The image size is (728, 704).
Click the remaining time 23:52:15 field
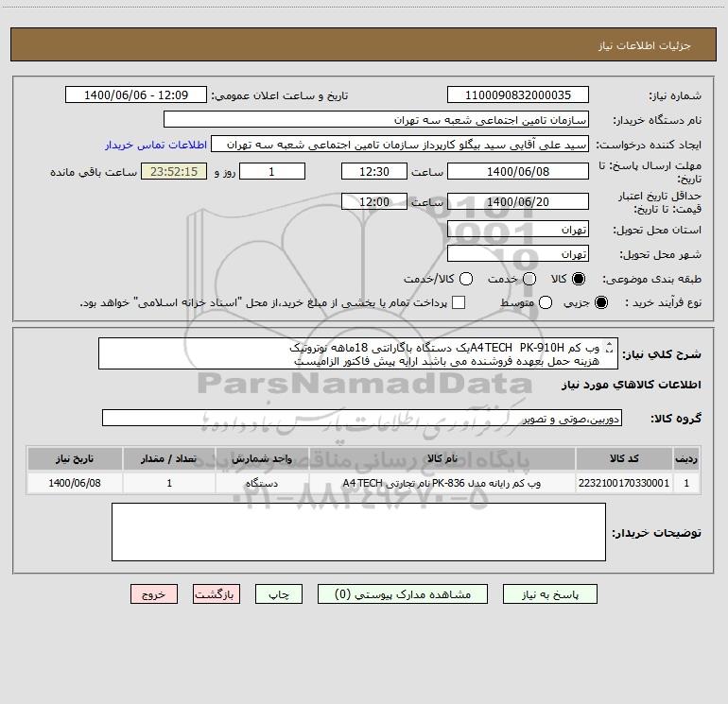click(174, 171)
